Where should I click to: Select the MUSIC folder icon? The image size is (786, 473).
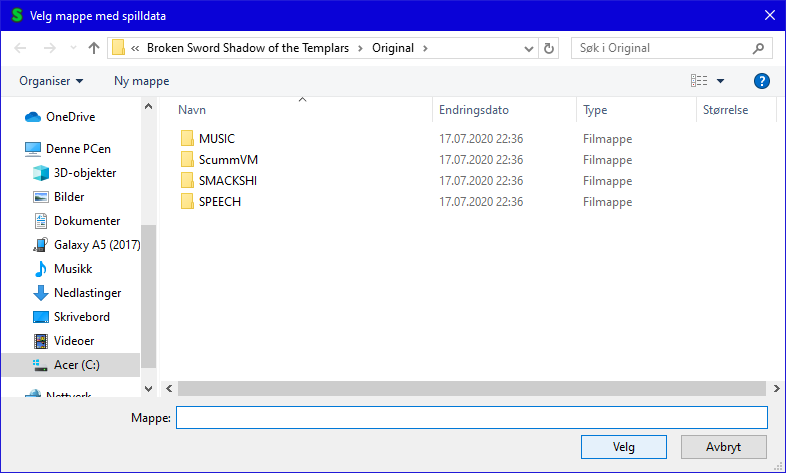pyautogui.click(x=187, y=138)
